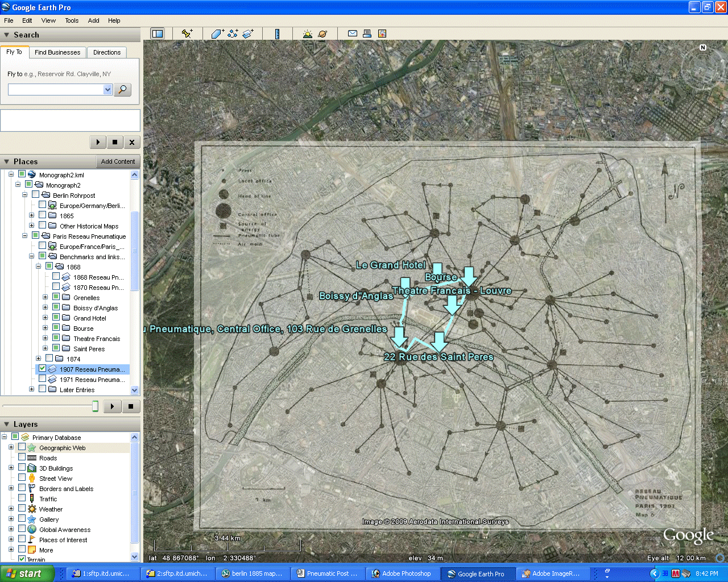Image resolution: width=728 pixels, height=582 pixels.
Task: Check 1868 Reseau Pneumatique overlay checkbox
Action: (56, 276)
